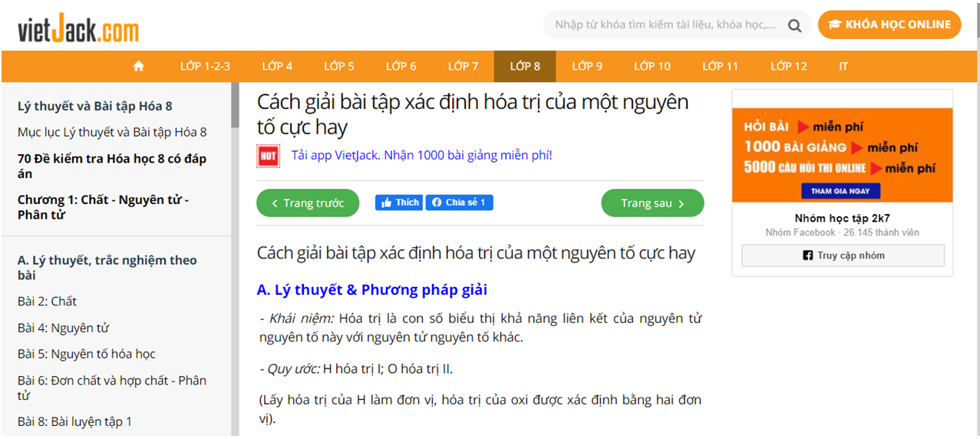Click the red HOT badge icon
Image resolution: width=980 pixels, height=439 pixels.
point(268,156)
